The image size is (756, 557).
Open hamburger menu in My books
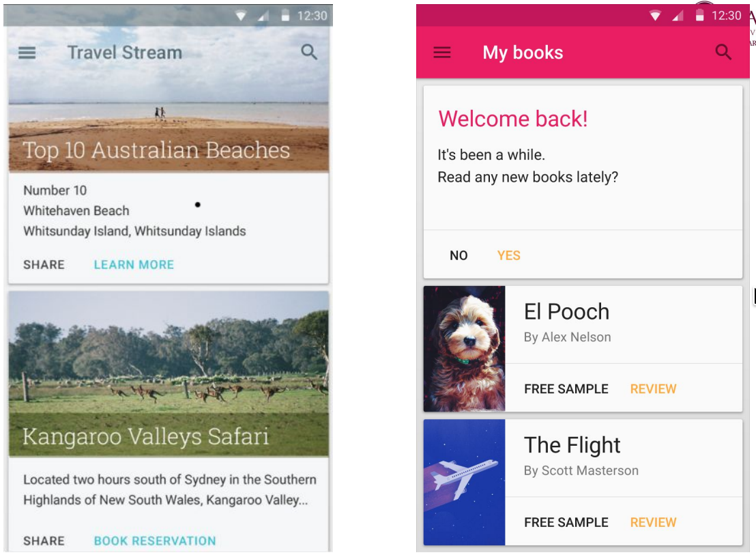pyautogui.click(x=442, y=53)
